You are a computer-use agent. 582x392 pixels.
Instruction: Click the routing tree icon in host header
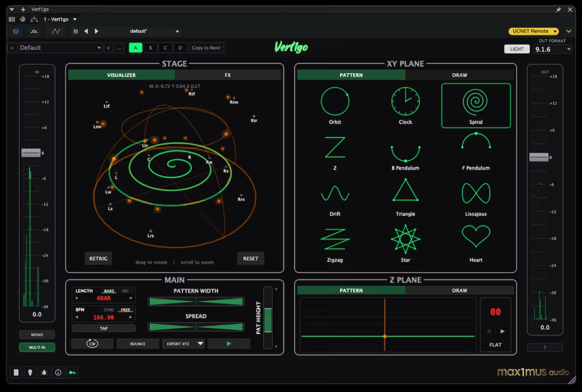(x=34, y=19)
